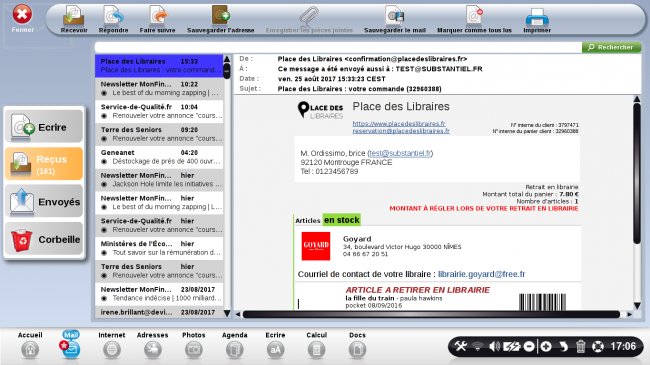Open the Geneanet mail from 04:20

point(159,157)
